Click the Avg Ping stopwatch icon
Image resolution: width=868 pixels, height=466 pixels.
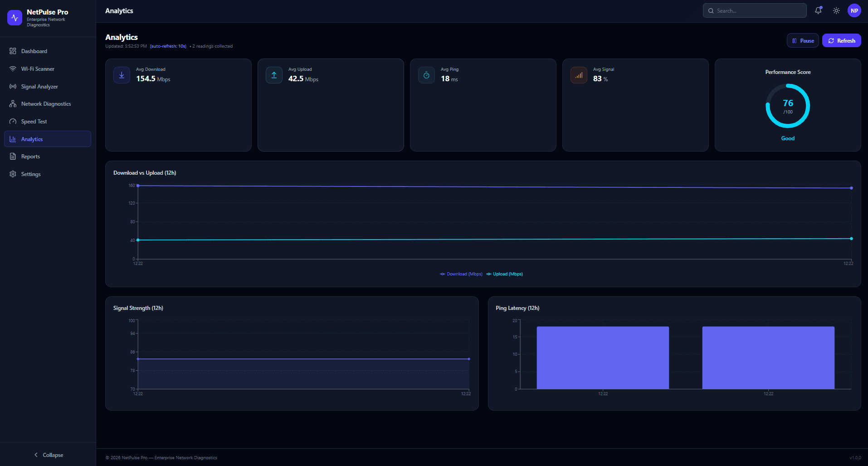[426, 75]
